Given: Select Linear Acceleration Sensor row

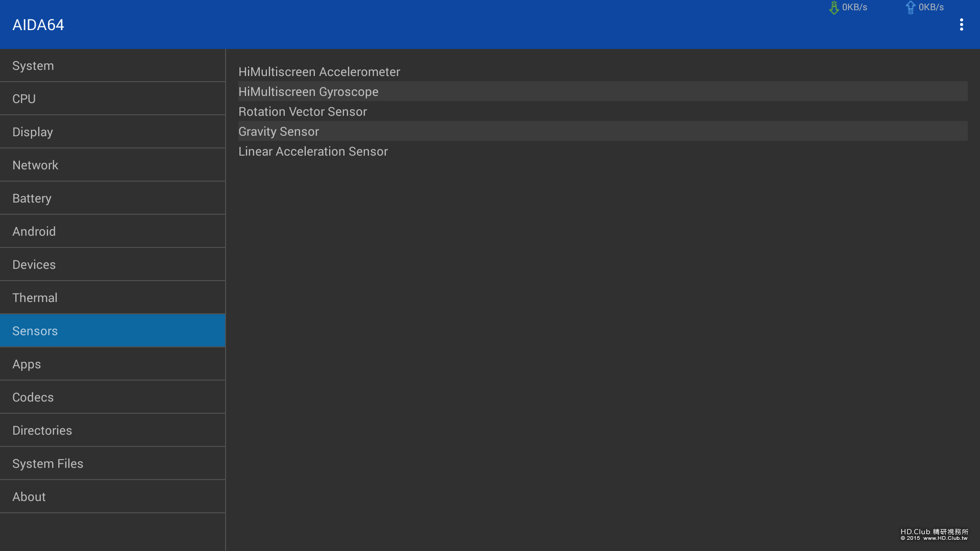Looking at the screenshot, I should click(x=603, y=152).
